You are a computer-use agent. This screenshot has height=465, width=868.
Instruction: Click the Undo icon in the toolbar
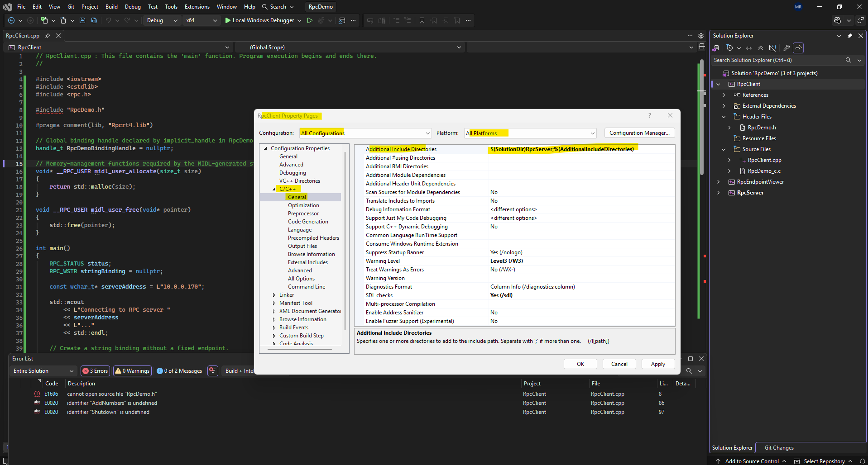tap(108, 20)
